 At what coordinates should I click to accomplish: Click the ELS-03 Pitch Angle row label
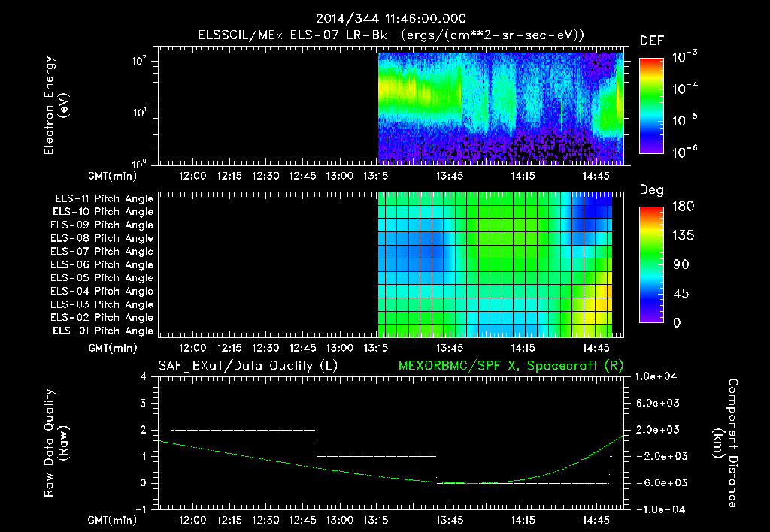coord(102,304)
